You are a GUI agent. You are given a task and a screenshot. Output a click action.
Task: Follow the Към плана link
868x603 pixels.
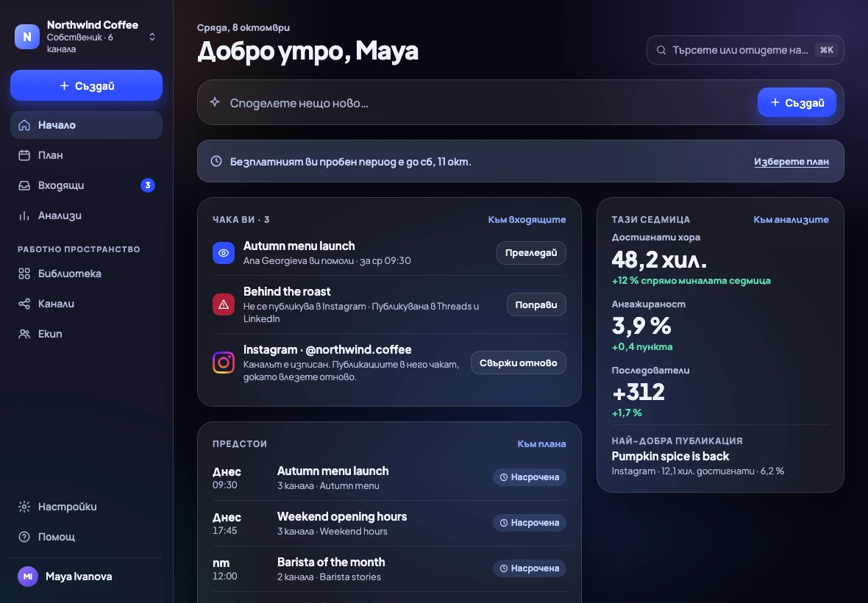coord(541,443)
